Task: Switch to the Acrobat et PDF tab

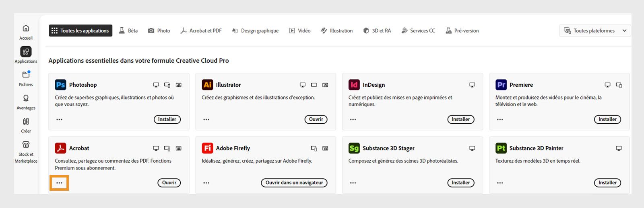Action: pyautogui.click(x=201, y=31)
